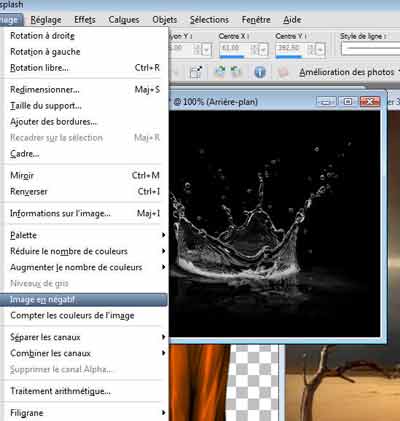Expand Séparer les canaux submenu
The image size is (400, 421).
pyautogui.click(x=84, y=337)
